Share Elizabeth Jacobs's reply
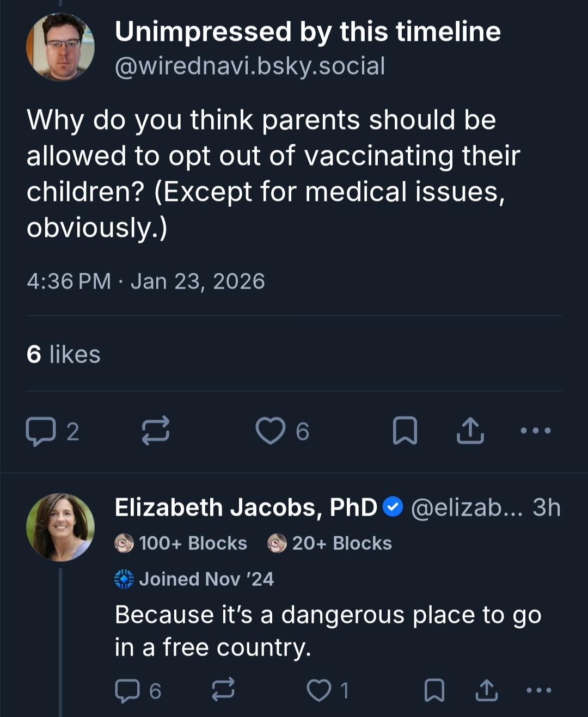Screen dimensions: 588x717 tap(486, 690)
